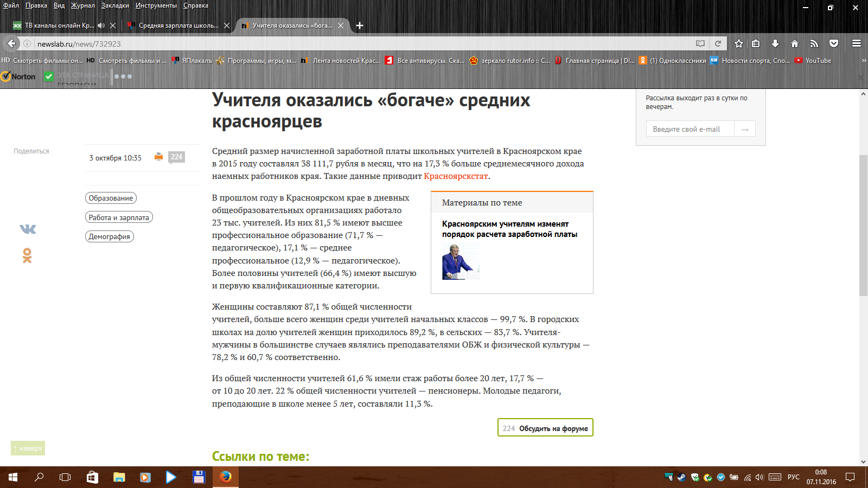
Task: Jump up with the наверх button
Action: coord(28,448)
